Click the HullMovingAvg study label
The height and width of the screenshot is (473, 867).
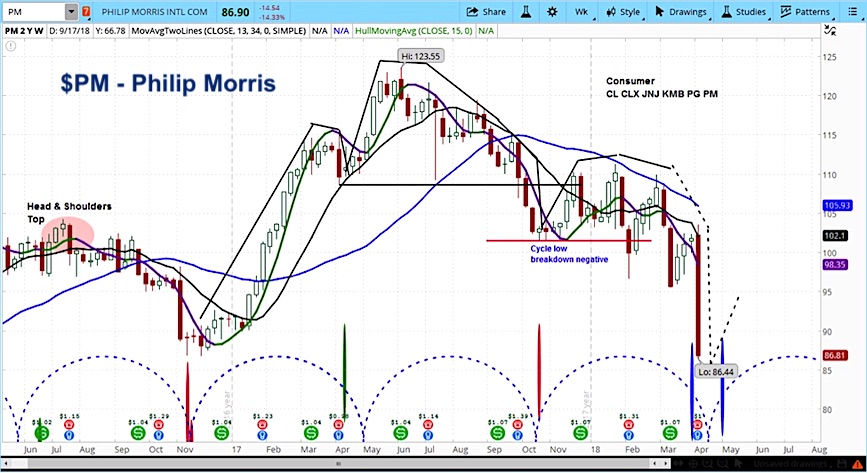[x=414, y=31]
